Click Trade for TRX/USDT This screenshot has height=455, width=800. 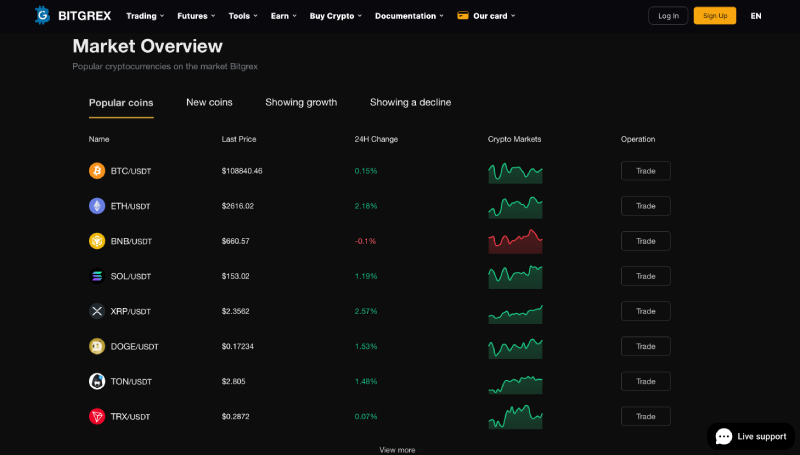pyautogui.click(x=645, y=416)
